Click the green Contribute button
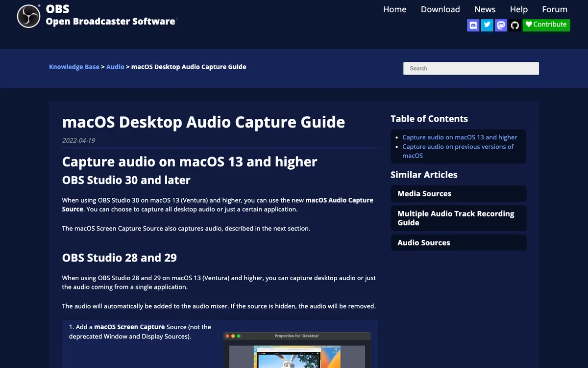Screen dimensions: 588x368 coord(546,25)
